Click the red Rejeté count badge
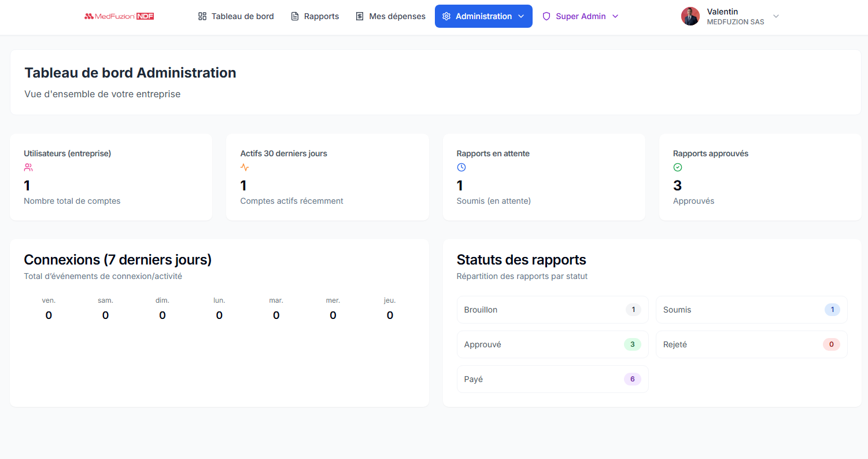Screen dimensions: 868x459 831,344
